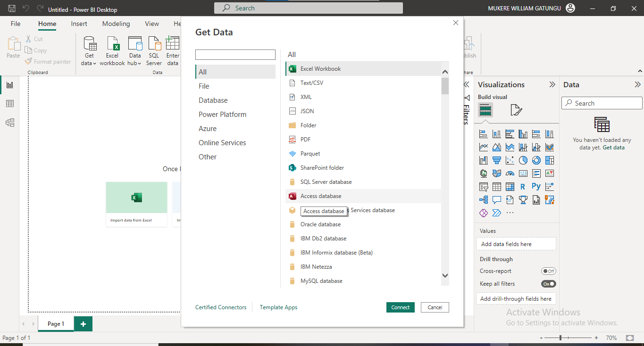
Task: Select the trophy metrics visual
Action: click(x=523, y=200)
